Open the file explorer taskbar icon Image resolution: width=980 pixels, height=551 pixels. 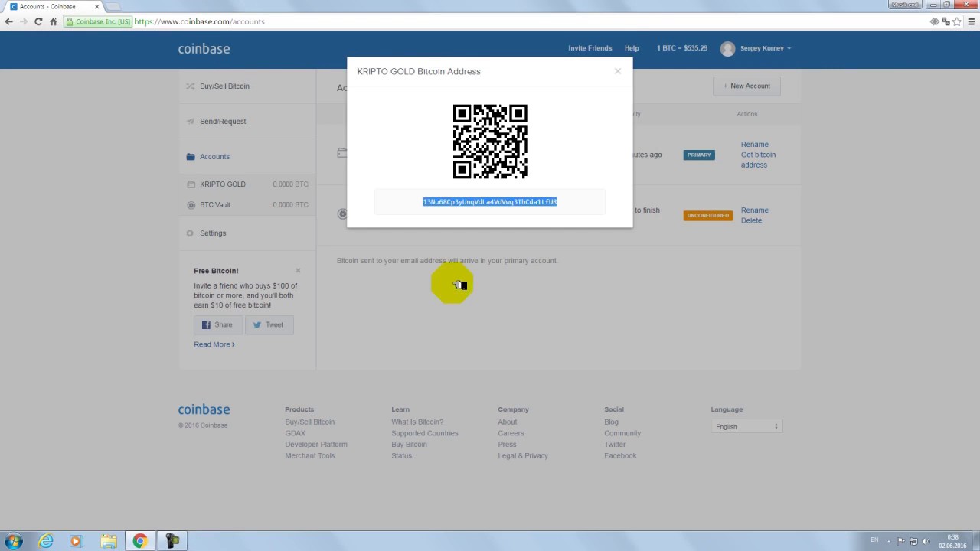click(109, 541)
